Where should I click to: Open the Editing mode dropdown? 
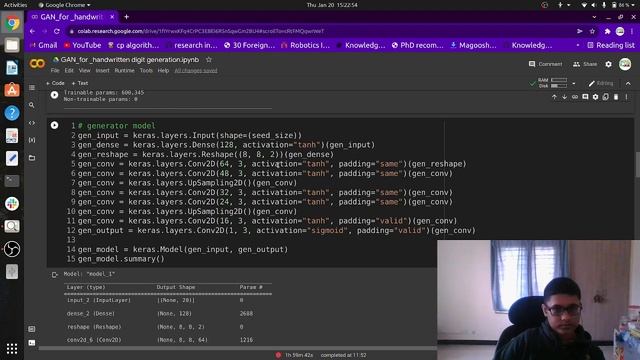(x=600, y=83)
